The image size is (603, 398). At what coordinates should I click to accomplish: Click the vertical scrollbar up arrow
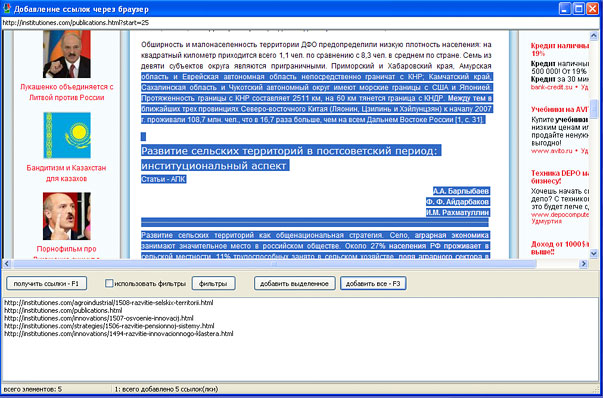[593, 36]
